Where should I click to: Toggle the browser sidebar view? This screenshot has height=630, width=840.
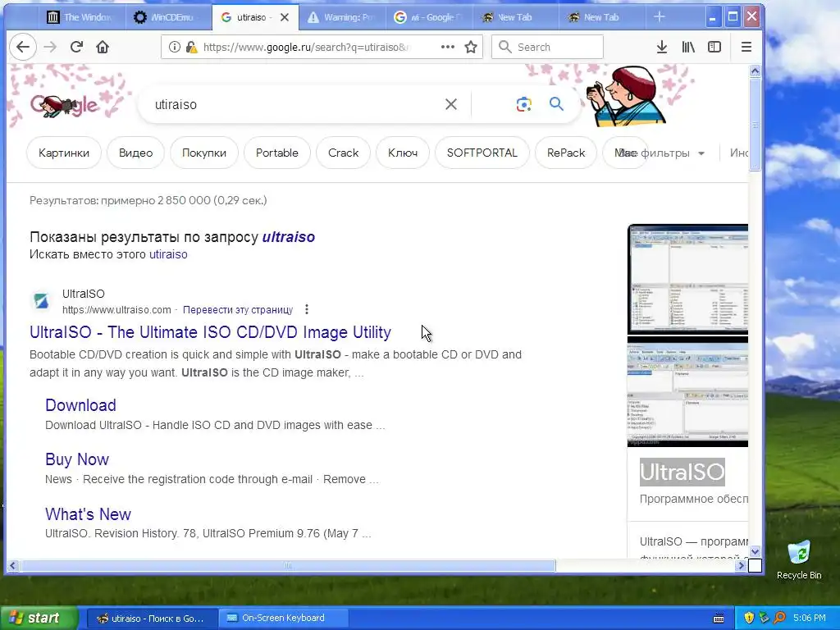pyautogui.click(x=714, y=47)
